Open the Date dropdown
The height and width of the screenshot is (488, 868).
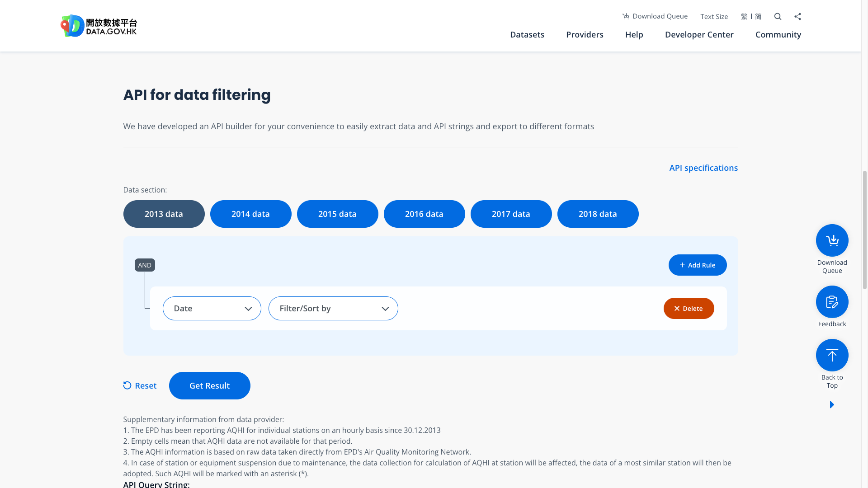(212, 308)
